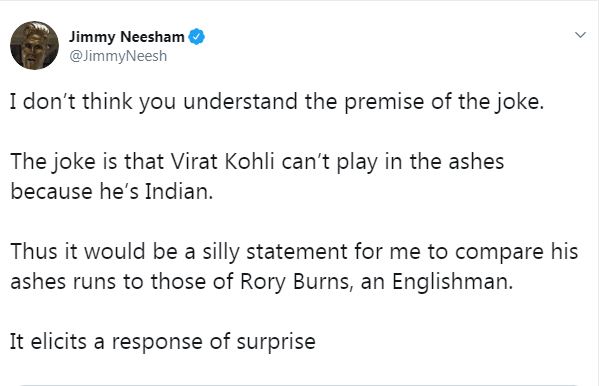The height and width of the screenshot is (386, 604).
Task: Click the sentence starting "I don't think you understand"
Action: click(x=277, y=102)
